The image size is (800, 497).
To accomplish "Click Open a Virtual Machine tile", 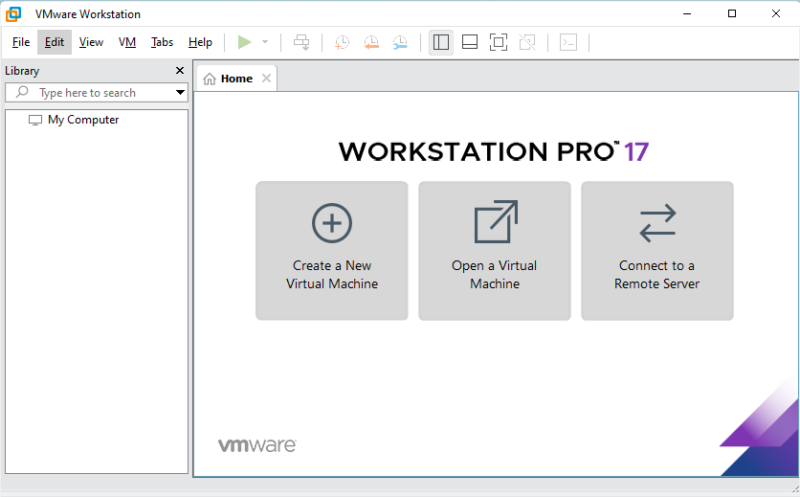I will [x=494, y=250].
